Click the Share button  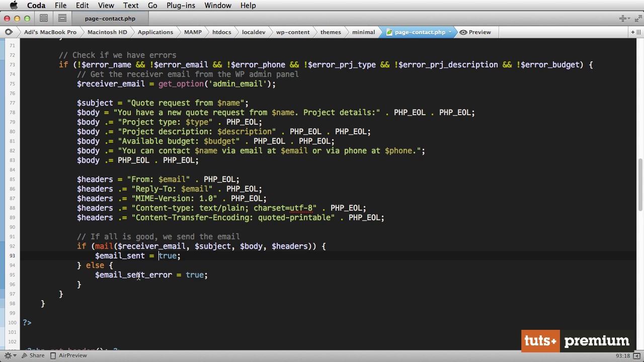click(x=33, y=355)
